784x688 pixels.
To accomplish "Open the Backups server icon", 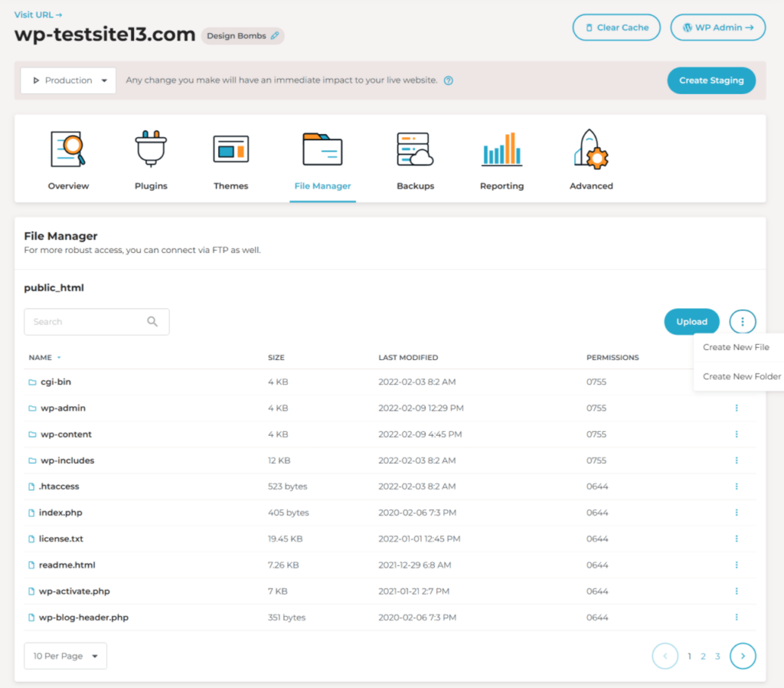I will [x=415, y=149].
